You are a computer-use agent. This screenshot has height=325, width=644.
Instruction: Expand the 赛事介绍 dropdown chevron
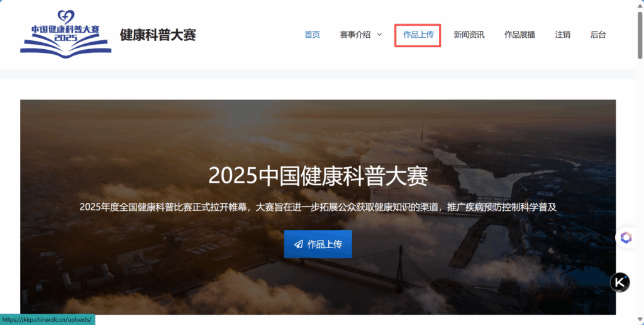click(x=379, y=35)
